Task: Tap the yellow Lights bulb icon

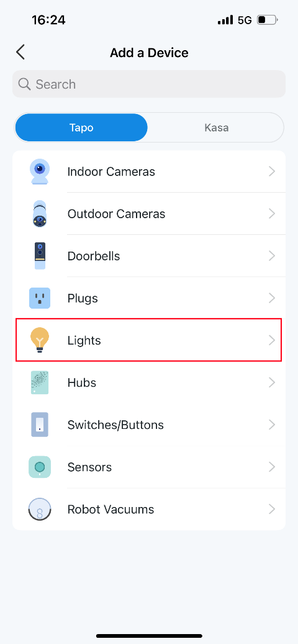Action: [x=40, y=340]
